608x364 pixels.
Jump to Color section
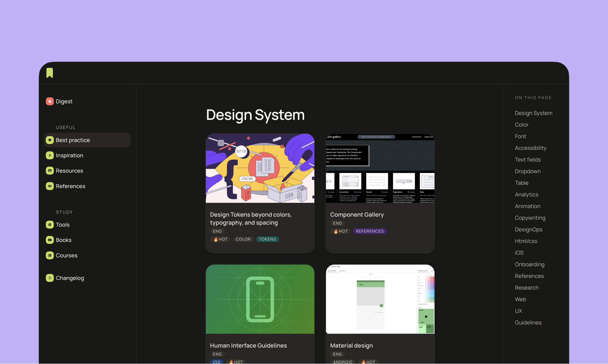pyautogui.click(x=522, y=125)
